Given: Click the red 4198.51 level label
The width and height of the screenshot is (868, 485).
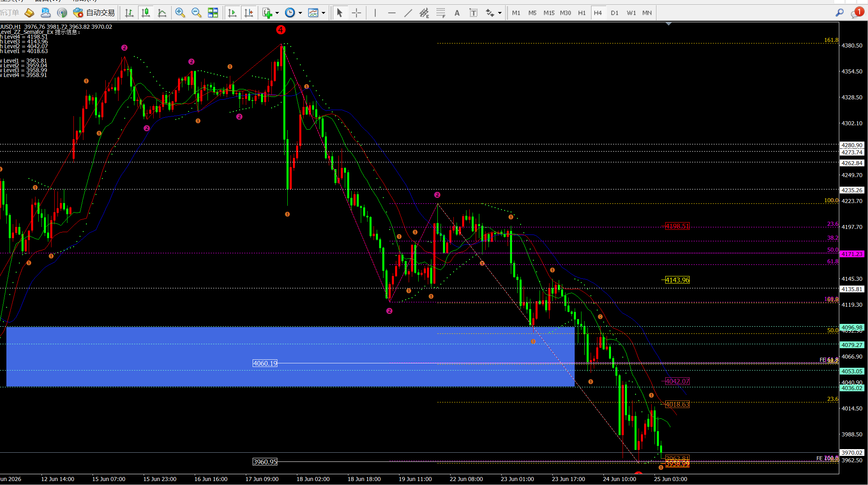Looking at the screenshot, I should point(677,227).
